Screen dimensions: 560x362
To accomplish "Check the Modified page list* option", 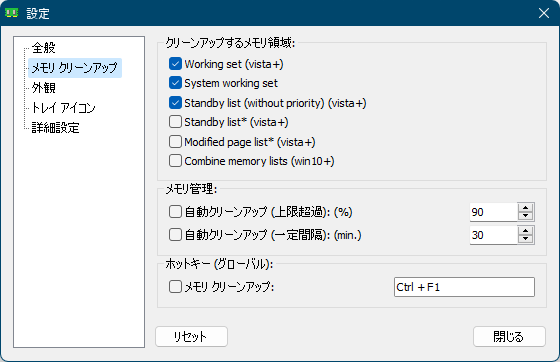I will click(x=175, y=142).
